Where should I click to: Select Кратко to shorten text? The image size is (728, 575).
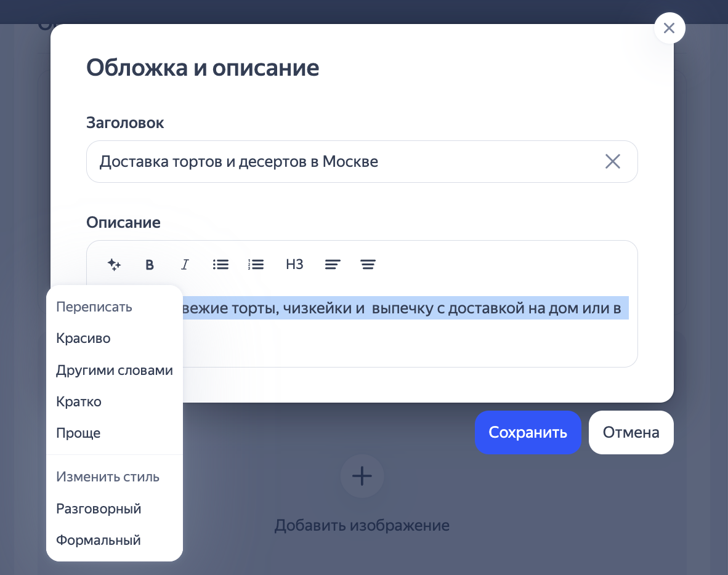(x=79, y=402)
